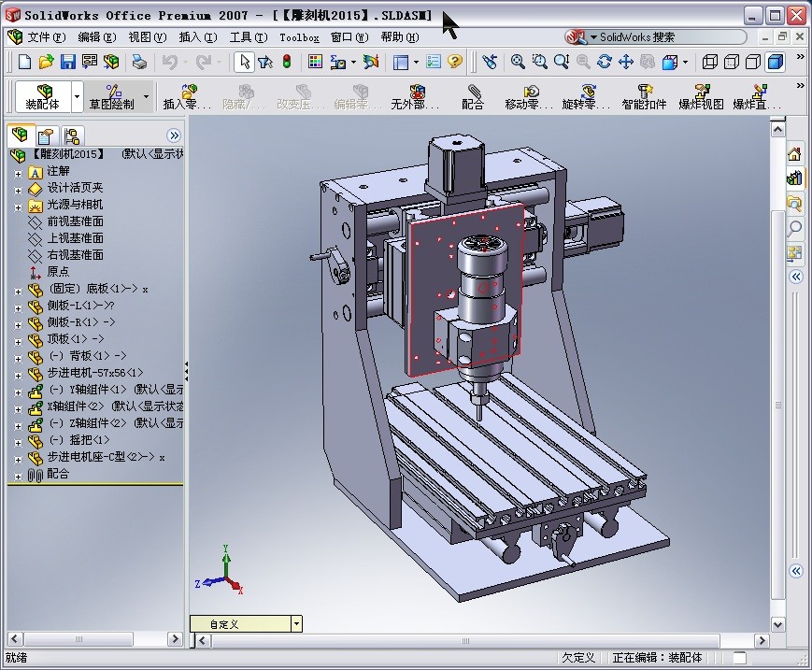Click the Mate (配合) paperclip tool

point(472,96)
